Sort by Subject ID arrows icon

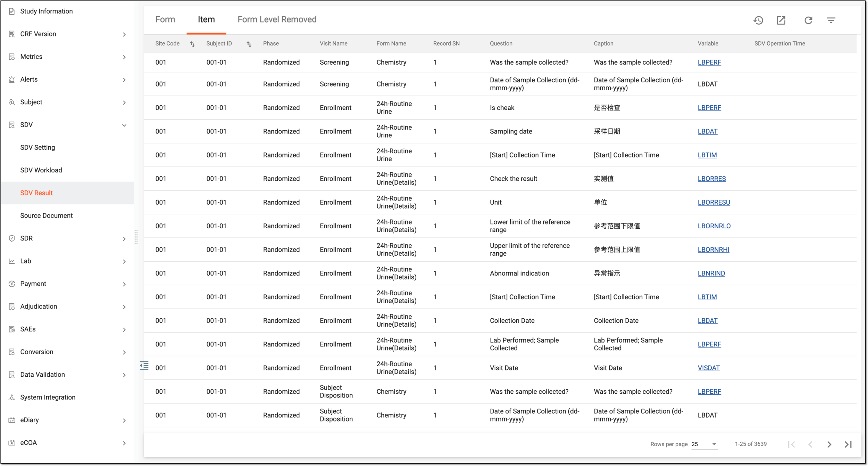click(249, 44)
